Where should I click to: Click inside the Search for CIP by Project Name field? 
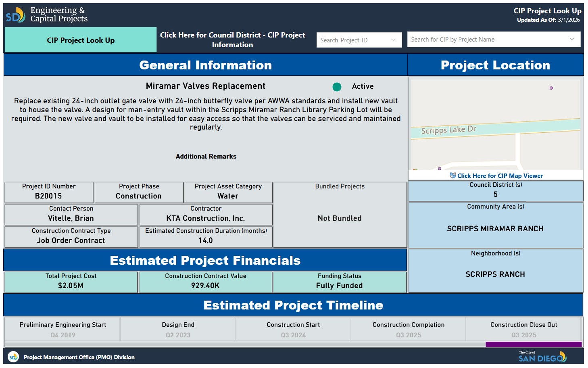[x=484, y=40]
